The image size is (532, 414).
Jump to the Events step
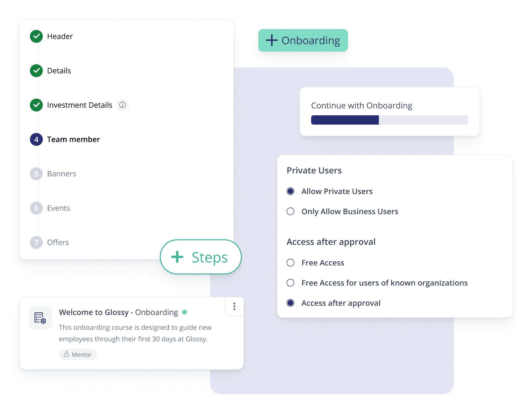(58, 208)
